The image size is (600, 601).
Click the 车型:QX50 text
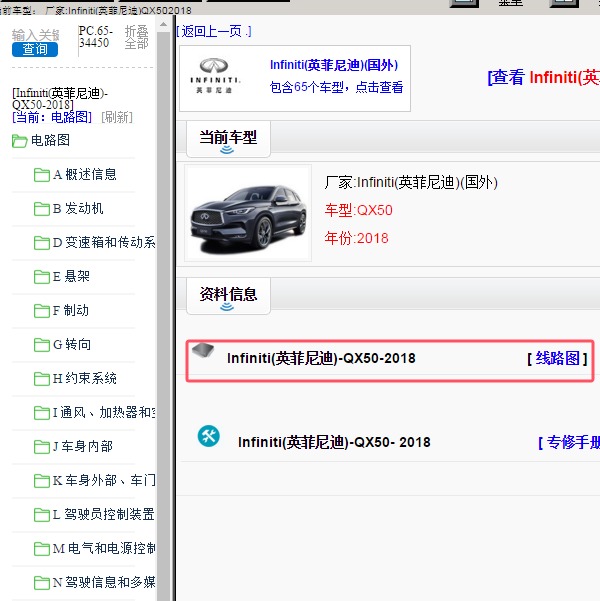click(x=358, y=210)
